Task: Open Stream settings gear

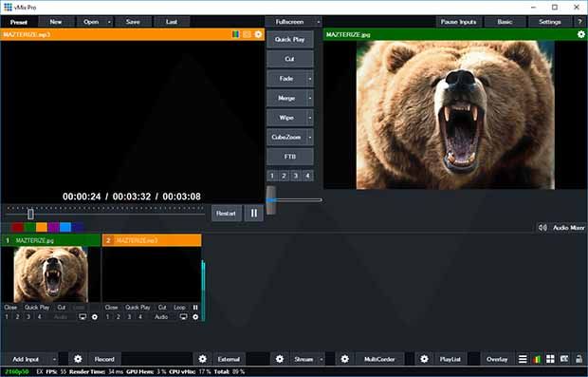Action: tap(280, 359)
